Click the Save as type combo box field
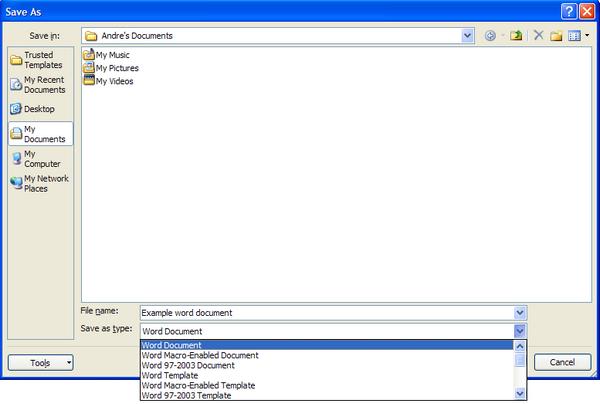This screenshot has height=404, width=600. [327, 331]
